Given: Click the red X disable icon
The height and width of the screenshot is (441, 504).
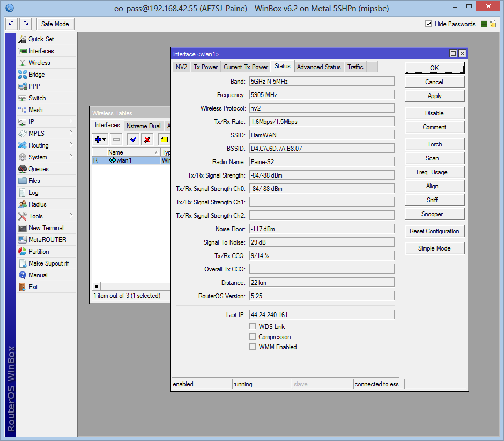Looking at the screenshot, I should (x=147, y=139).
